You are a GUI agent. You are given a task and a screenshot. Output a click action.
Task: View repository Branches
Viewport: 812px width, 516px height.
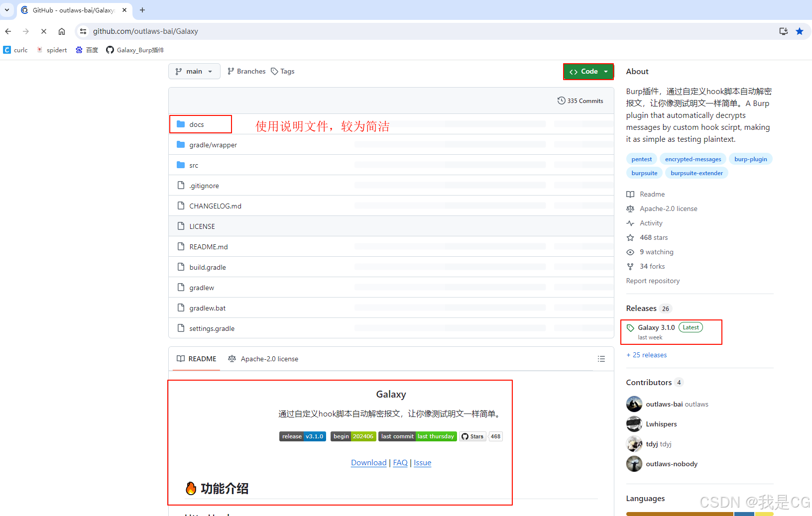(x=246, y=72)
